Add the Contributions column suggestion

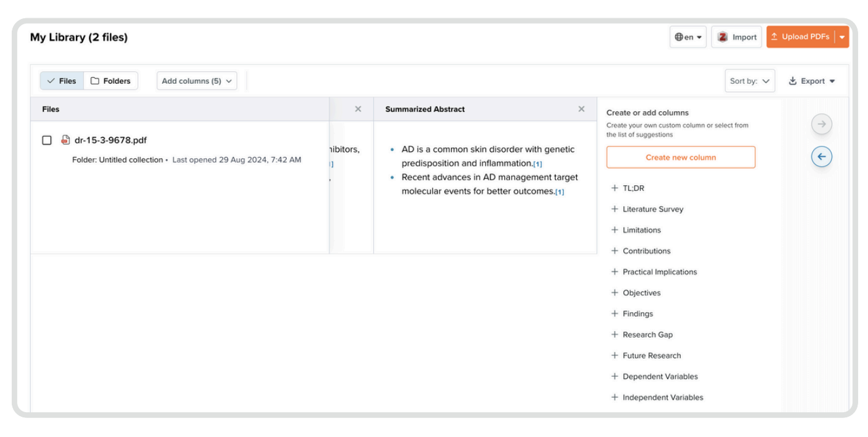pyautogui.click(x=640, y=251)
